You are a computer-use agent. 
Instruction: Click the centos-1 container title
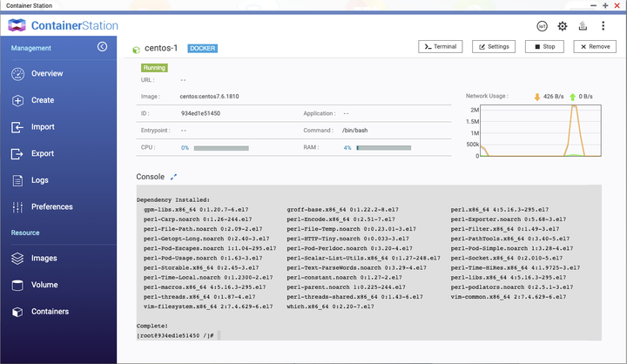(x=161, y=48)
